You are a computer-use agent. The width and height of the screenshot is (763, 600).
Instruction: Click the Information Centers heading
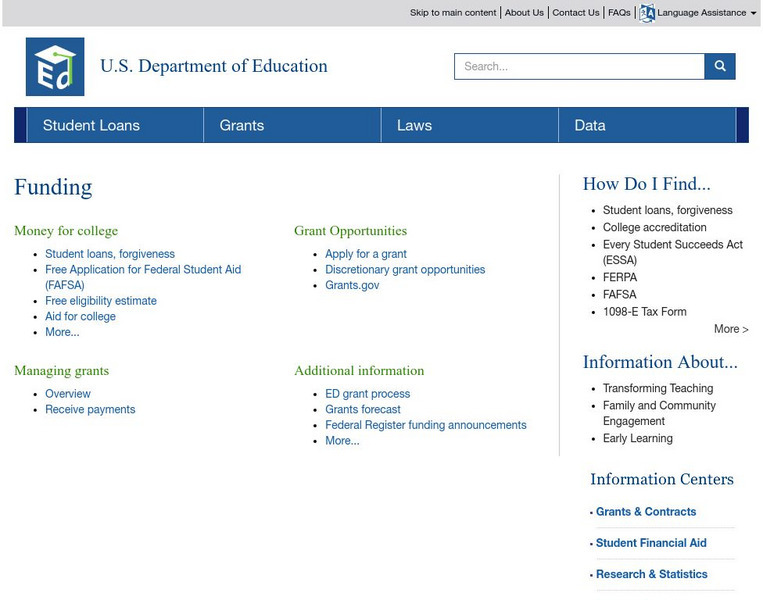(662, 479)
